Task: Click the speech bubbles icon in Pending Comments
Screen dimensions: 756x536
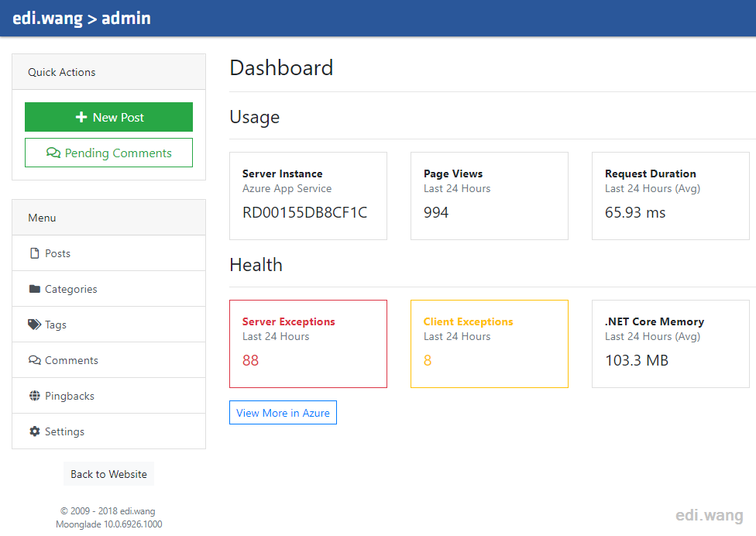Action: pos(53,153)
